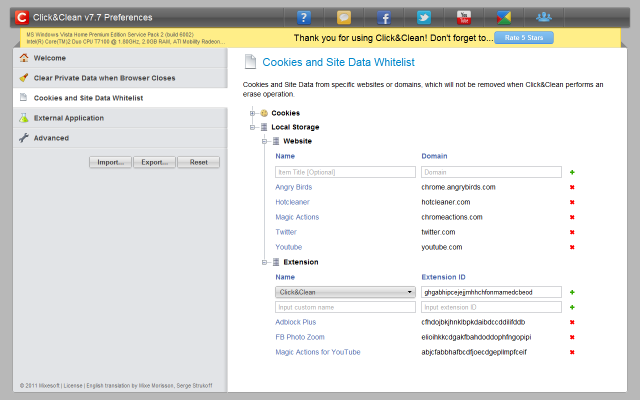
Task: Open the Twitter bird icon
Action: 424,18
